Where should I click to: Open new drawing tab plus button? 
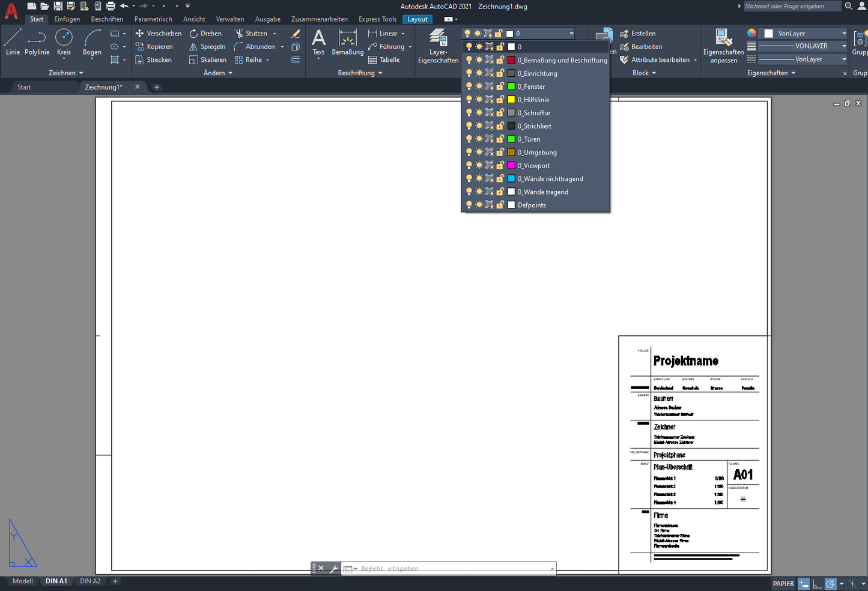click(157, 87)
